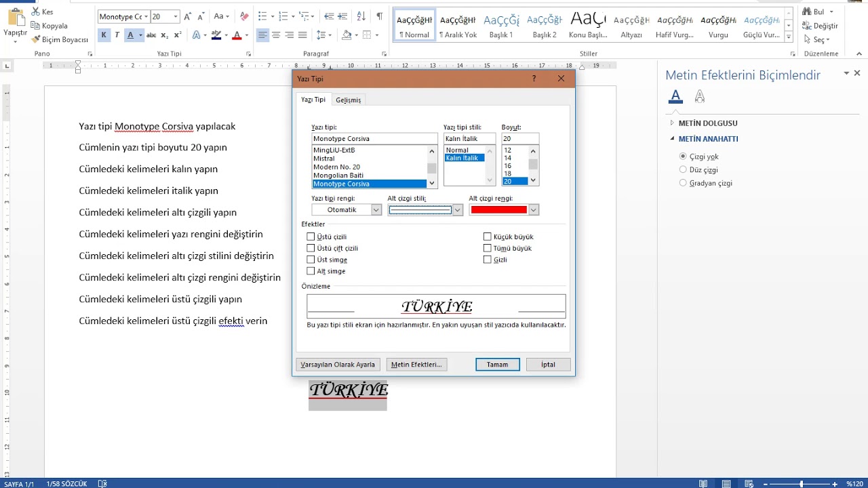Decrease paragraph indent

(x=328, y=16)
